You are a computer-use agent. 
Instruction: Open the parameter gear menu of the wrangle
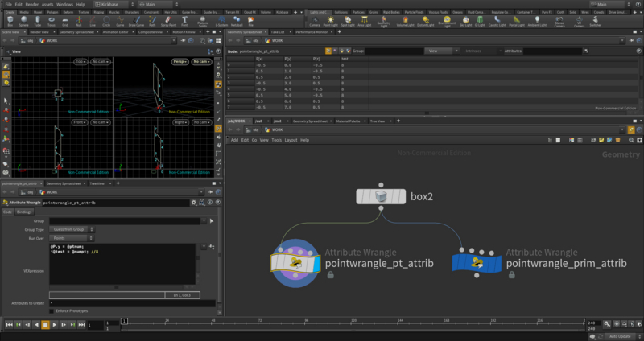[x=194, y=203]
